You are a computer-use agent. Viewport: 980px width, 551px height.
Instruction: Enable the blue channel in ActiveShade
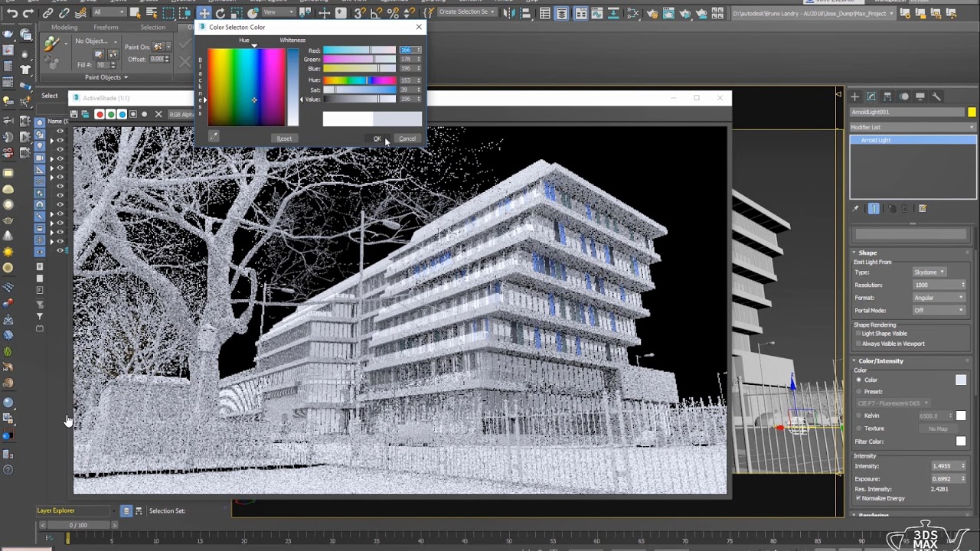(x=122, y=114)
